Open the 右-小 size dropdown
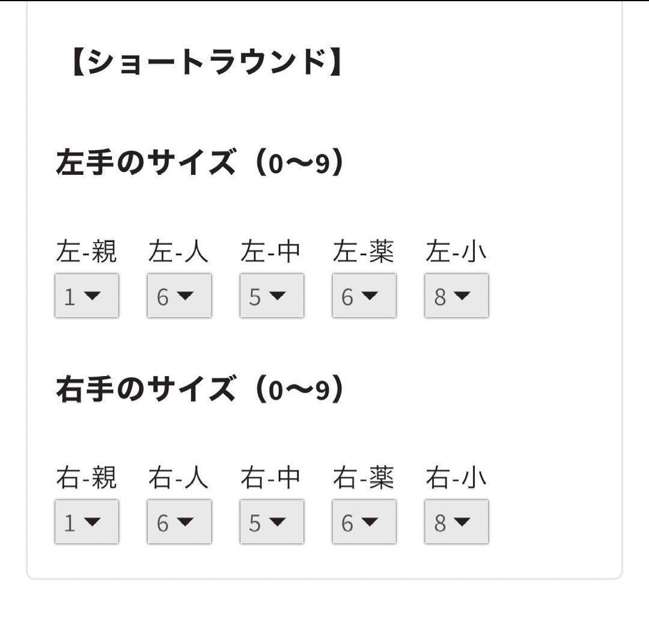Screen dimensions: 649x644 pos(456,522)
